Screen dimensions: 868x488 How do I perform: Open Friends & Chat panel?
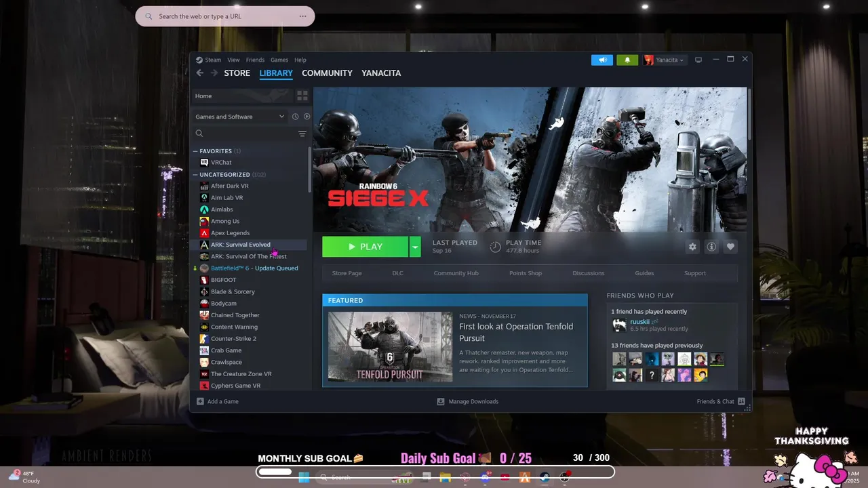coord(721,401)
